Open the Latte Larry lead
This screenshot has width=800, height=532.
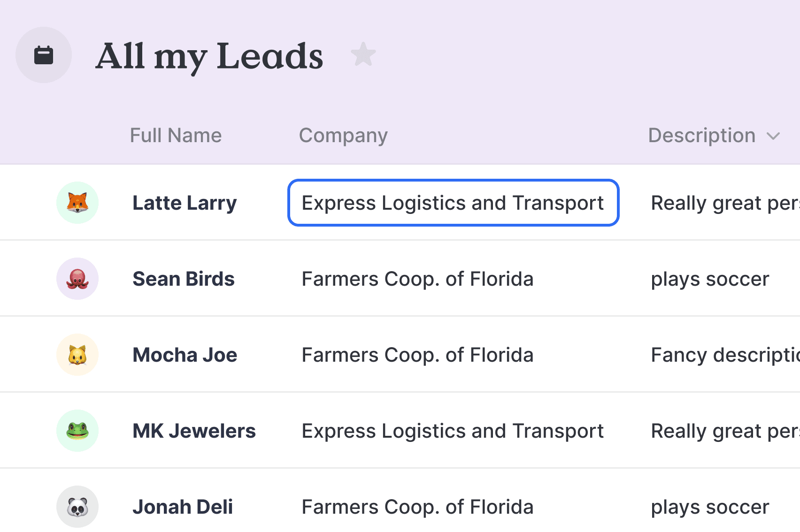pyautogui.click(x=185, y=203)
